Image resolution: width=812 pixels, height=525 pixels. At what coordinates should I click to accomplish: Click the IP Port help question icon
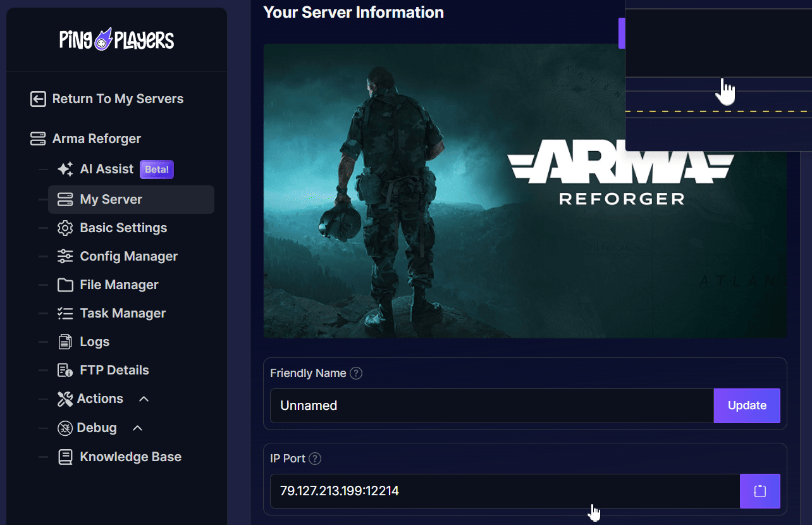pos(315,459)
